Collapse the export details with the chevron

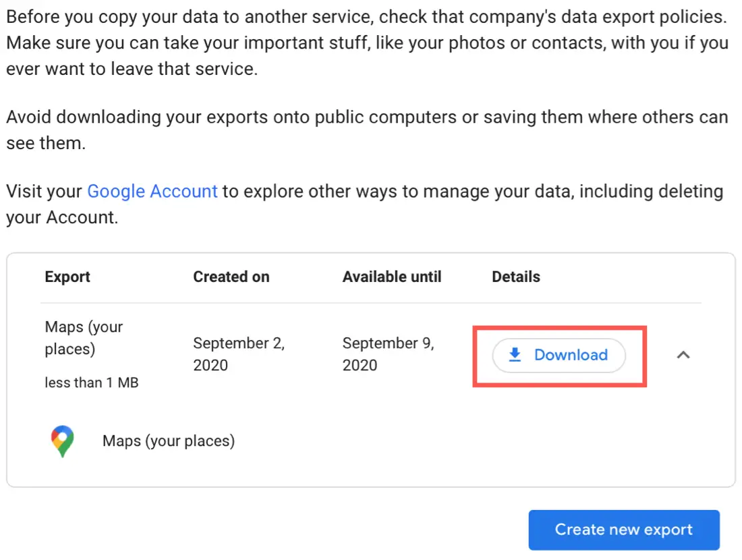coord(683,355)
